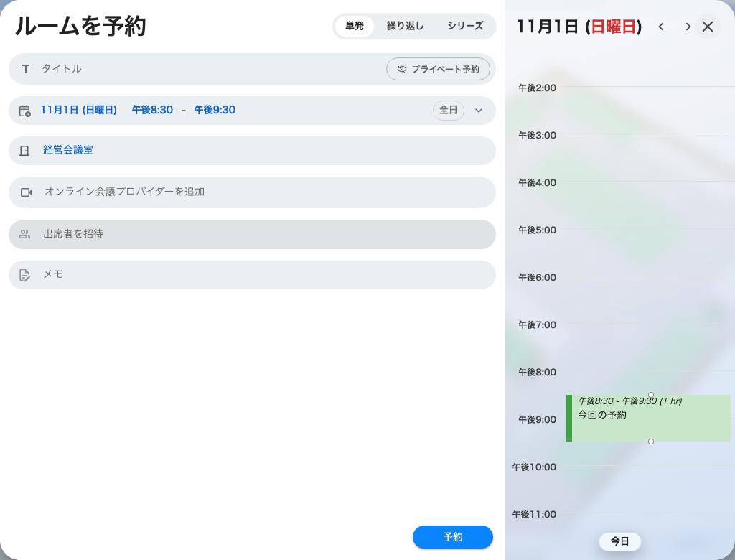Click the event's top resize handle
Viewport: 735px width, 560px height.
(x=650, y=395)
